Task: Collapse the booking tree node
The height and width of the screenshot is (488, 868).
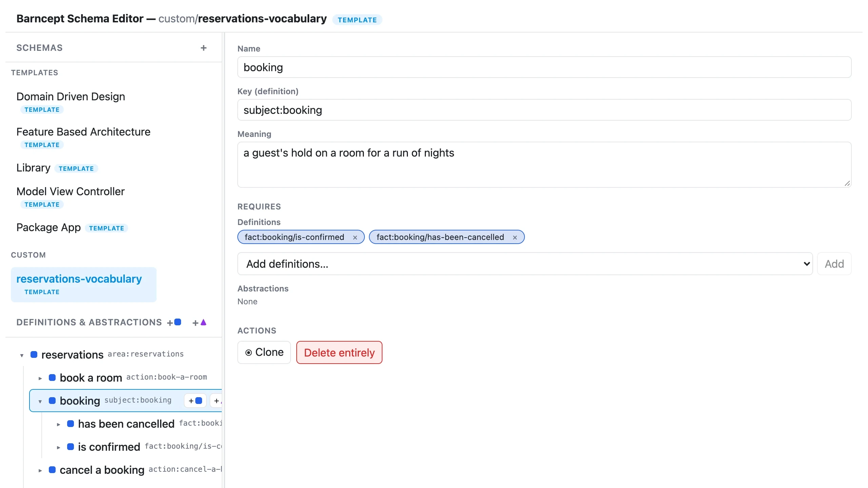Action: click(x=40, y=401)
